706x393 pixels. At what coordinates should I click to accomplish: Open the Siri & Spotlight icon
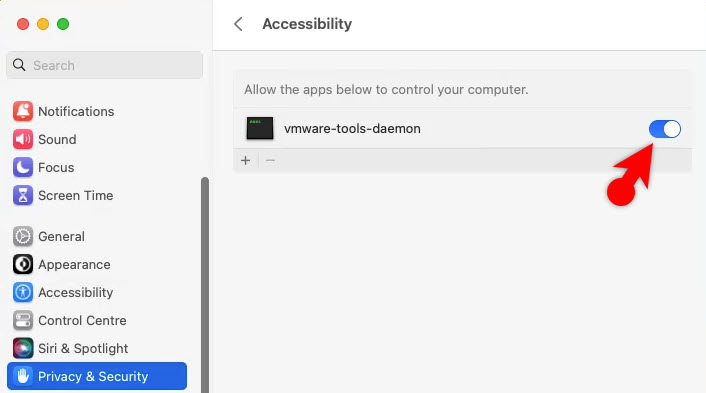[23, 348]
